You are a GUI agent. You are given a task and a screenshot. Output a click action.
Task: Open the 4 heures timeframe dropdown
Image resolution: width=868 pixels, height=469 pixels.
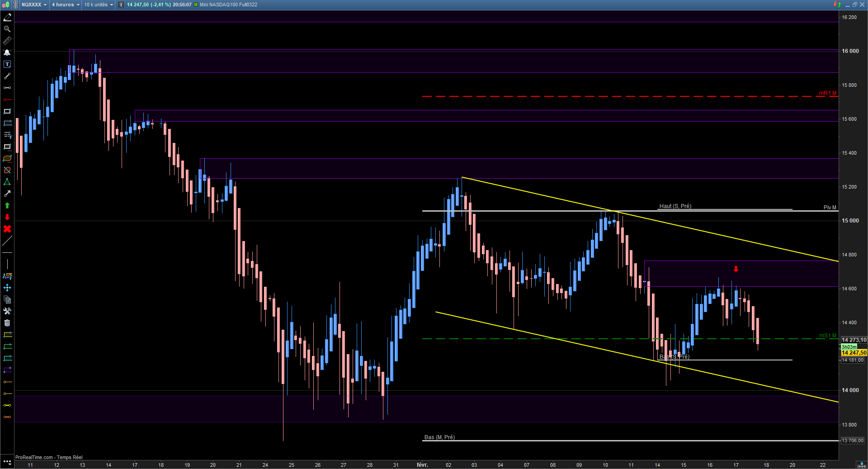pyautogui.click(x=66, y=5)
